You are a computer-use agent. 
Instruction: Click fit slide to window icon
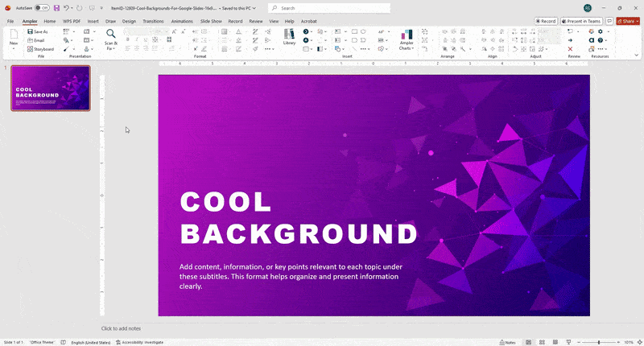(639, 342)
